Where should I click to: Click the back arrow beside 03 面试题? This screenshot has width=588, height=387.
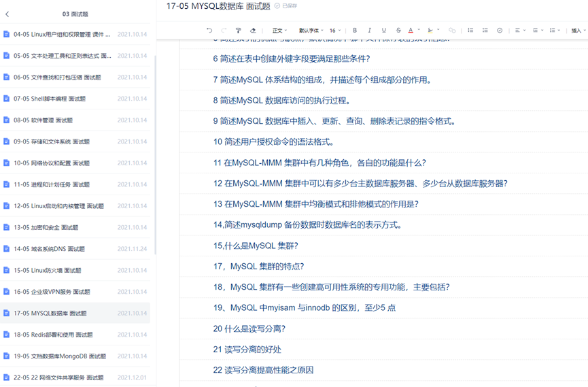(7, 14)
